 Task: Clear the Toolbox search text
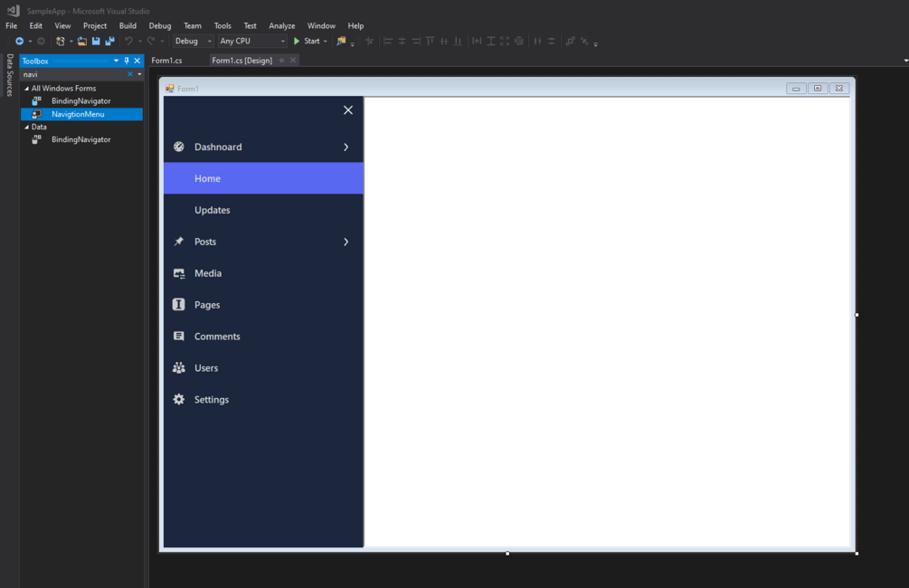coord(130,74)
